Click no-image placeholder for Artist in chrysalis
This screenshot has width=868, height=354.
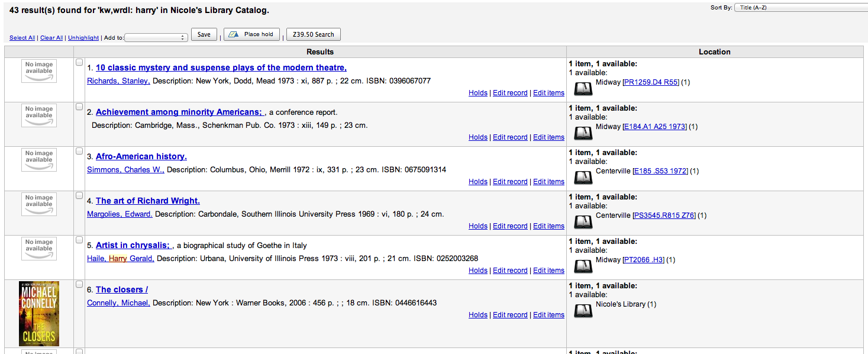coord(39,249)
